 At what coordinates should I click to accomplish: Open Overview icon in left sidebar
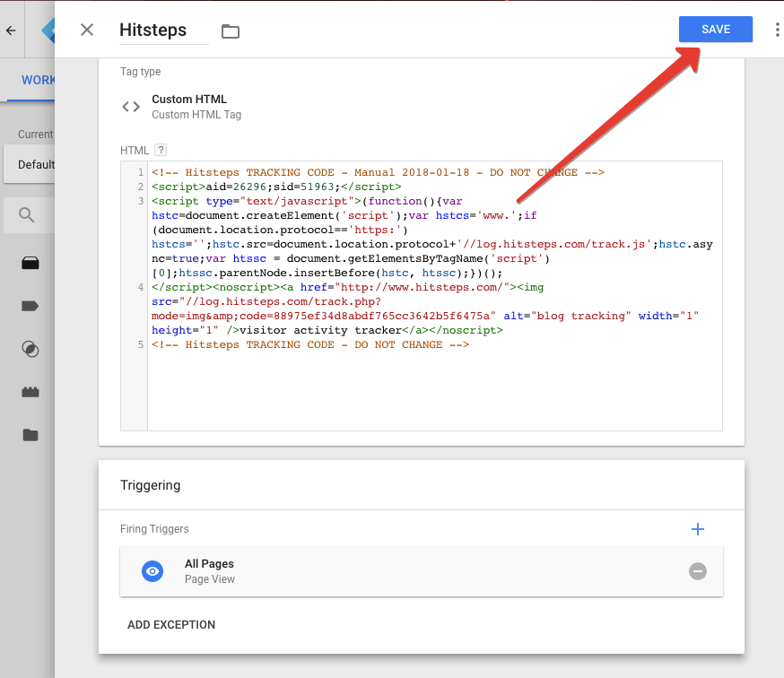pos(30,263)
